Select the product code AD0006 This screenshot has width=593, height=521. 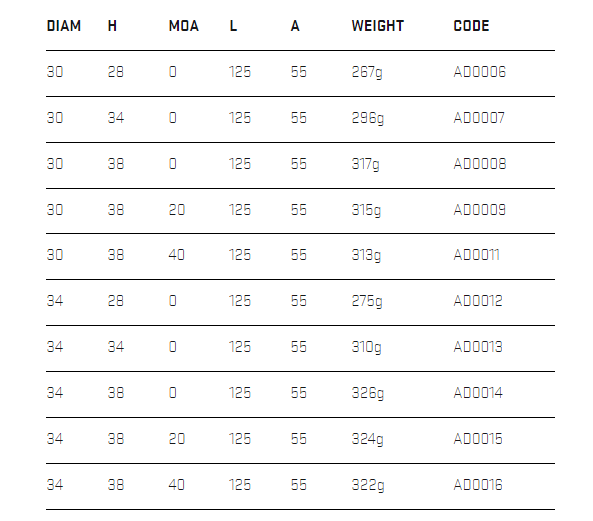pyautogui.click(x=480, y=72)
